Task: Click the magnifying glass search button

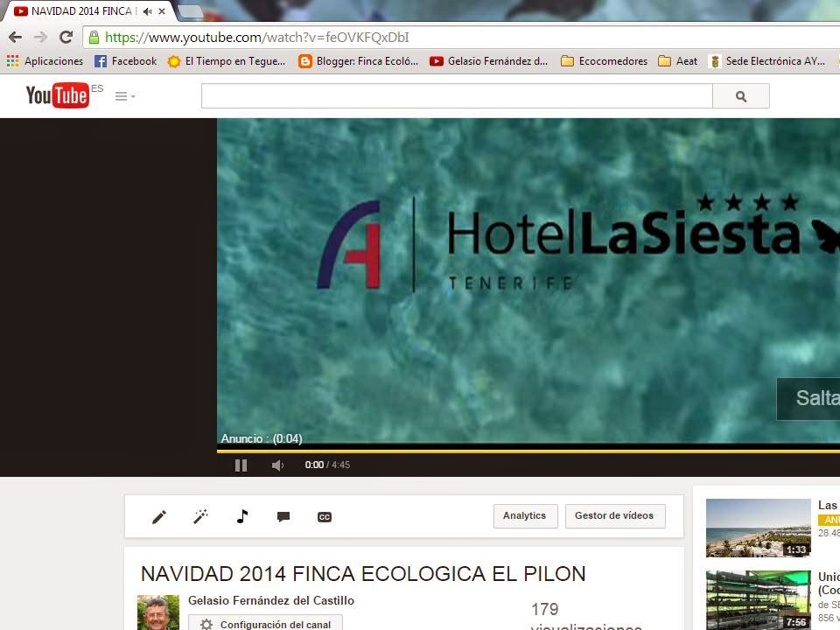Action: click(x=741, y=96)
